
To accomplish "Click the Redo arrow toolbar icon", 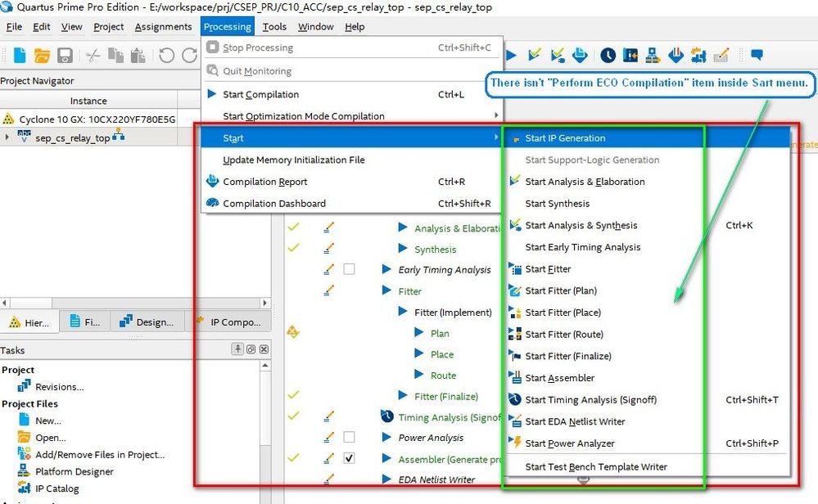I will 189,56.
